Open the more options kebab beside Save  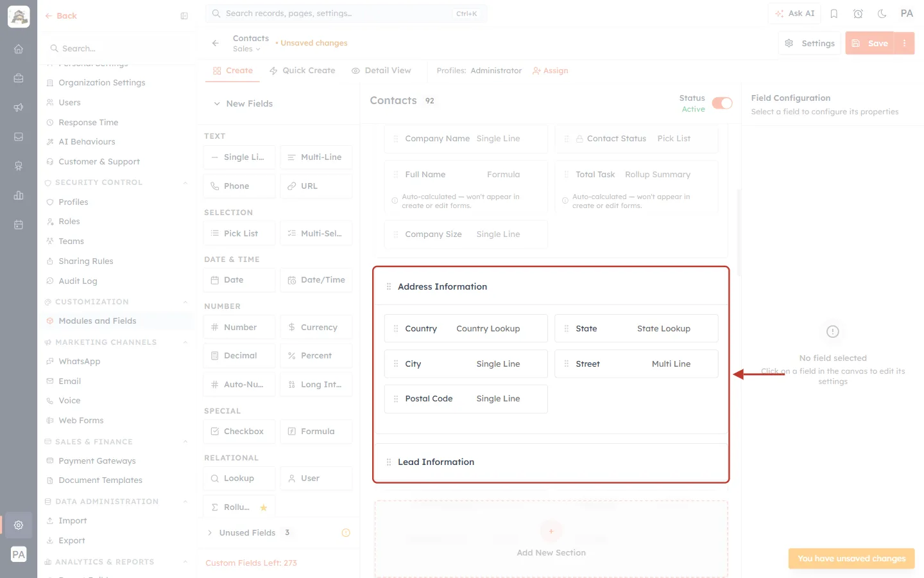pos(904,43)
